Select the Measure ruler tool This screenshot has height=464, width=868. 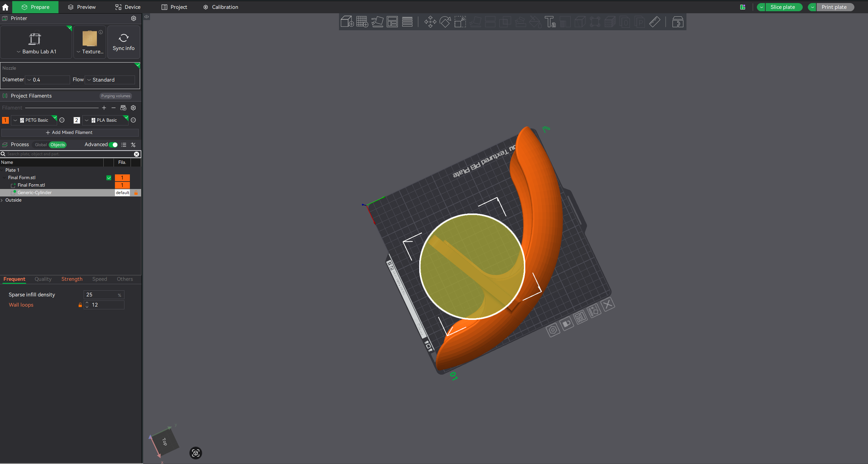[x=654, y=22]
